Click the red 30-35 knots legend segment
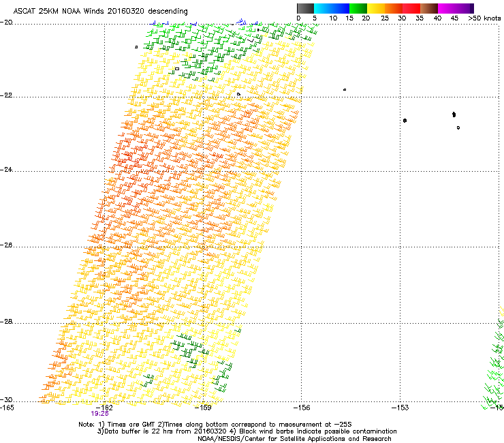 (411, 8)
